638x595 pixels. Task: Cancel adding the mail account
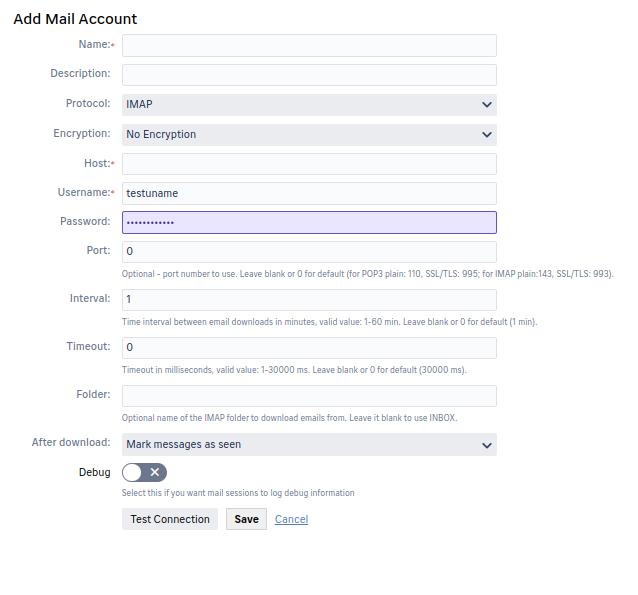coord(291,519)
